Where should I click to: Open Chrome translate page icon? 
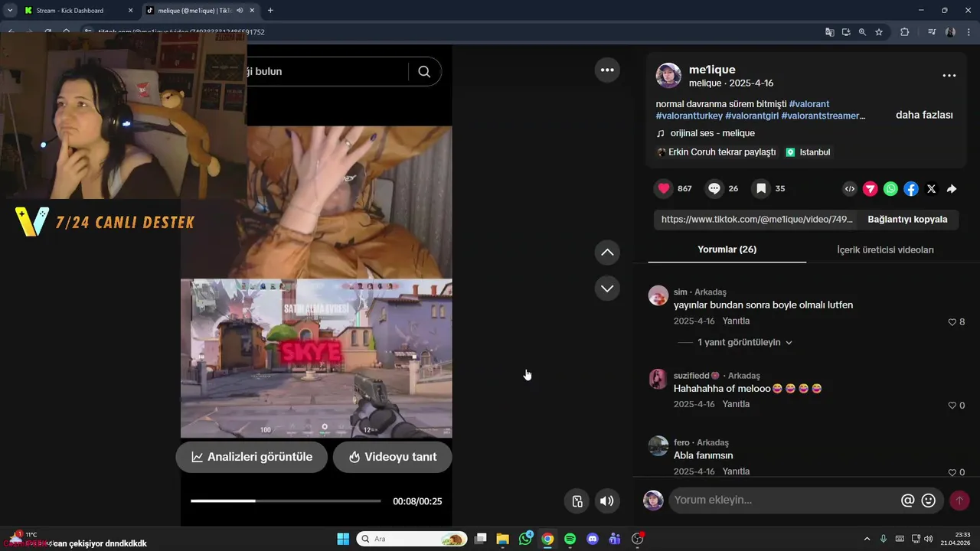coord(830,32)
